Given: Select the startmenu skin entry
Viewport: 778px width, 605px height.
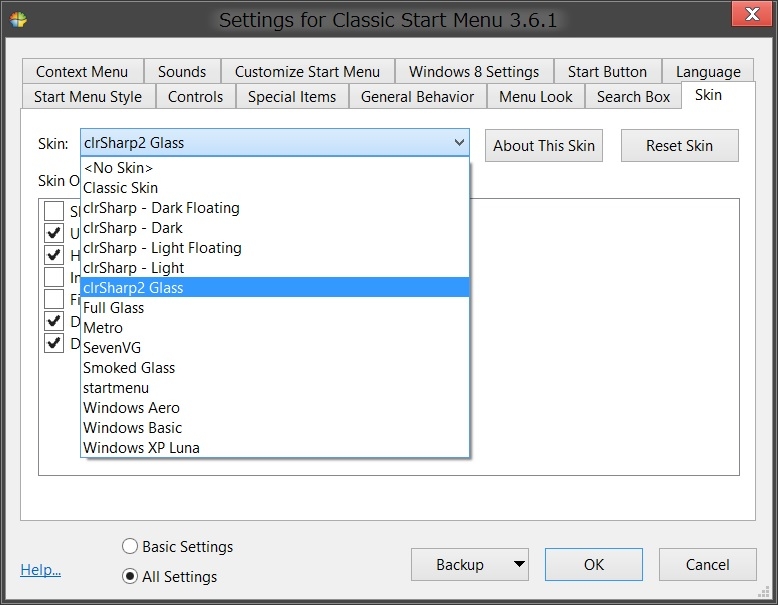Looking at the screenshot, I should pos(275,388).
